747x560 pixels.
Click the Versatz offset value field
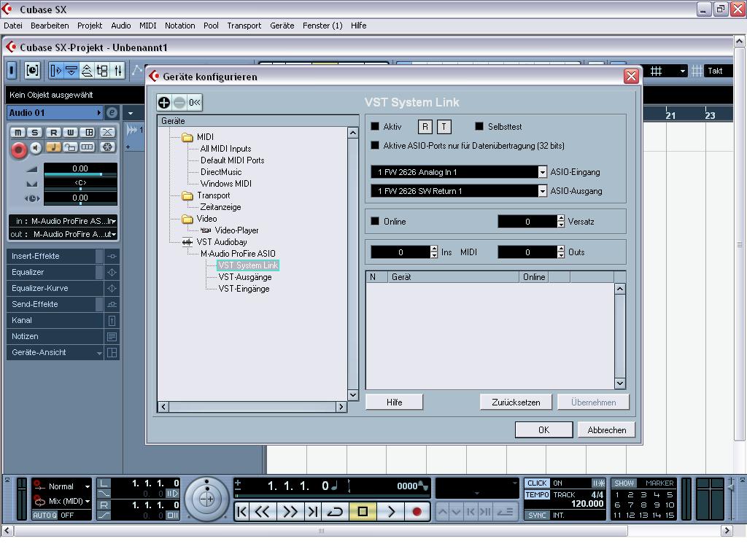click(527, 222)
